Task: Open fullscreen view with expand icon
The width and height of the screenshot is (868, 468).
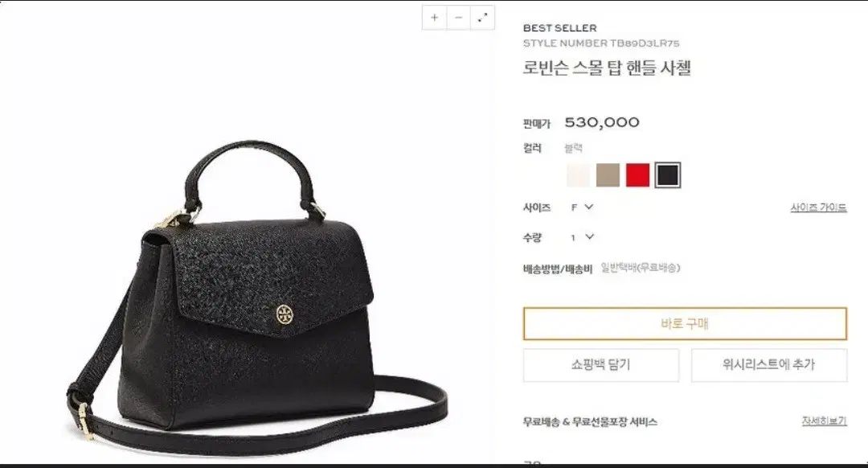Action: 482,18
